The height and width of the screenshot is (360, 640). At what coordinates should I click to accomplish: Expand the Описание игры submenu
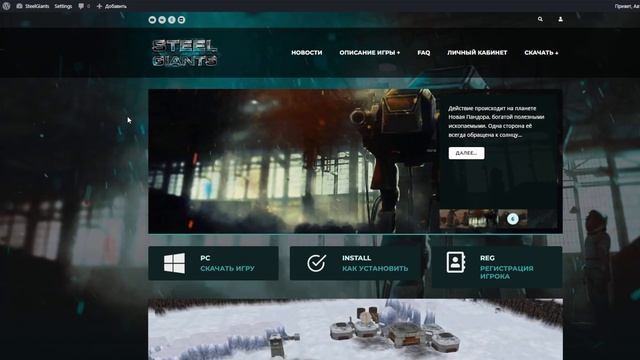click(x=370, y=53)
